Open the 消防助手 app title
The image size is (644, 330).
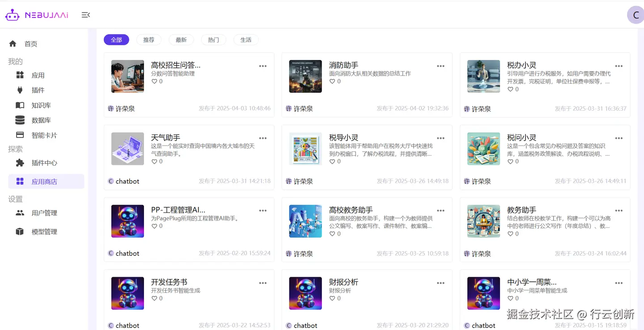tap(343, 65)
